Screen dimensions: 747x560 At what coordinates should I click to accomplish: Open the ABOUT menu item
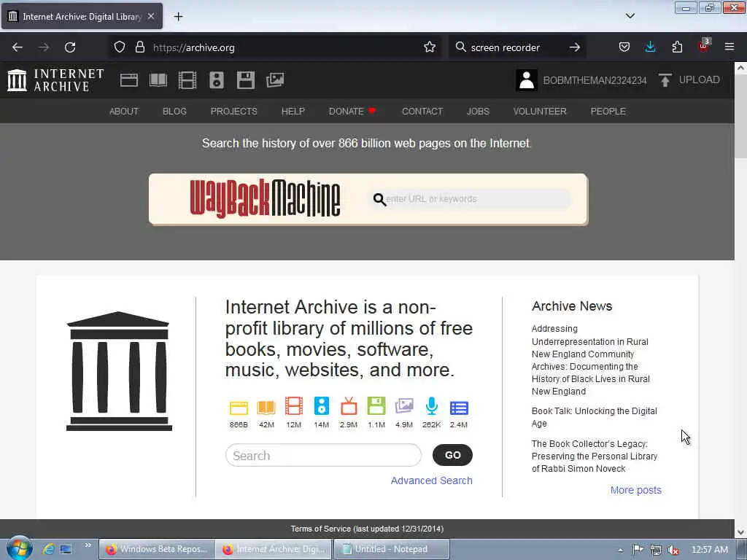(x=124, y=112)
